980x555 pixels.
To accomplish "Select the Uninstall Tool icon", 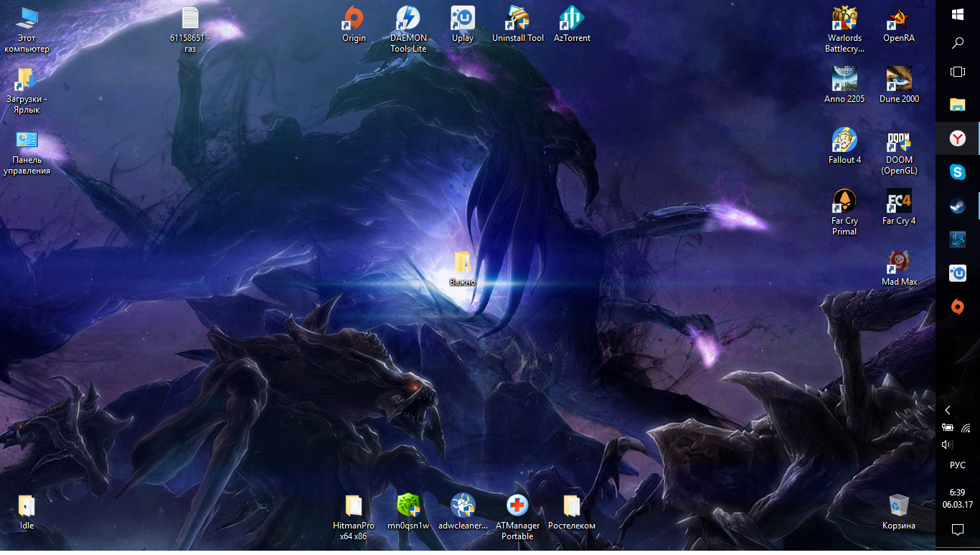I will 518,24.
